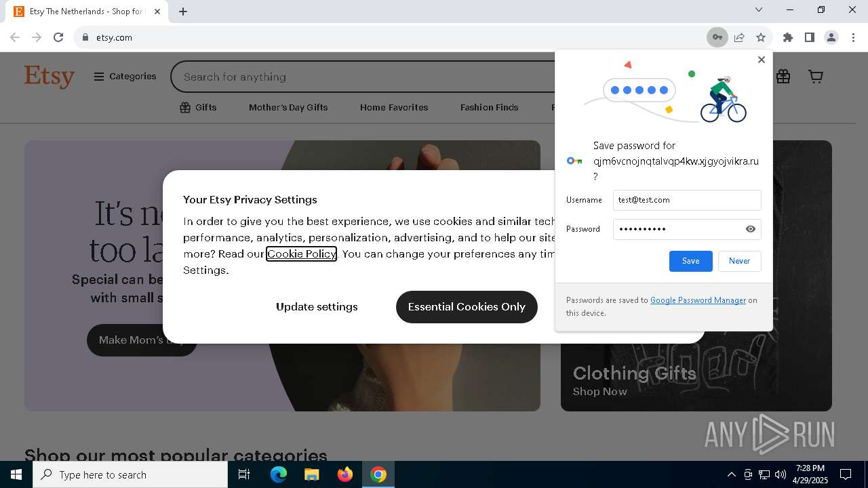Click Update settings button
The width and height of the screenshot is (868, 488).
coord(317,307)
